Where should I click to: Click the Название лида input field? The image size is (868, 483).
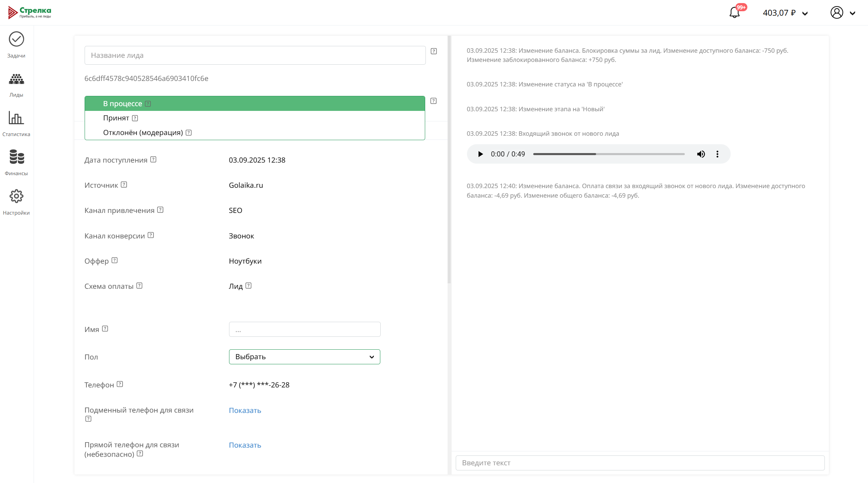click(x=255, y=55)
